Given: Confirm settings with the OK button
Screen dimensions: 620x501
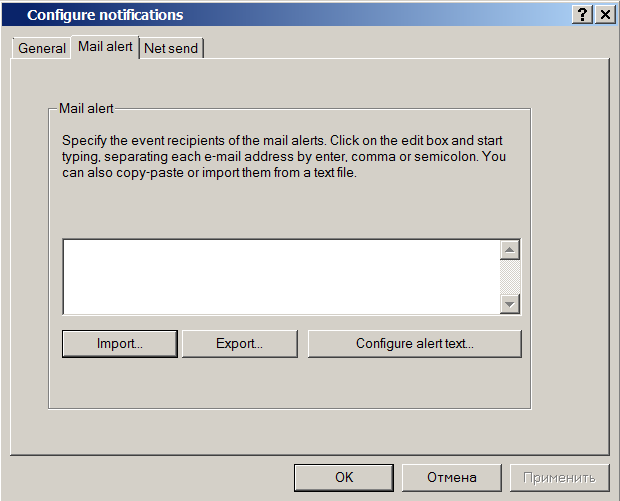Looking at the screenshot, I should pyautogui.click(x=343, y=477).
